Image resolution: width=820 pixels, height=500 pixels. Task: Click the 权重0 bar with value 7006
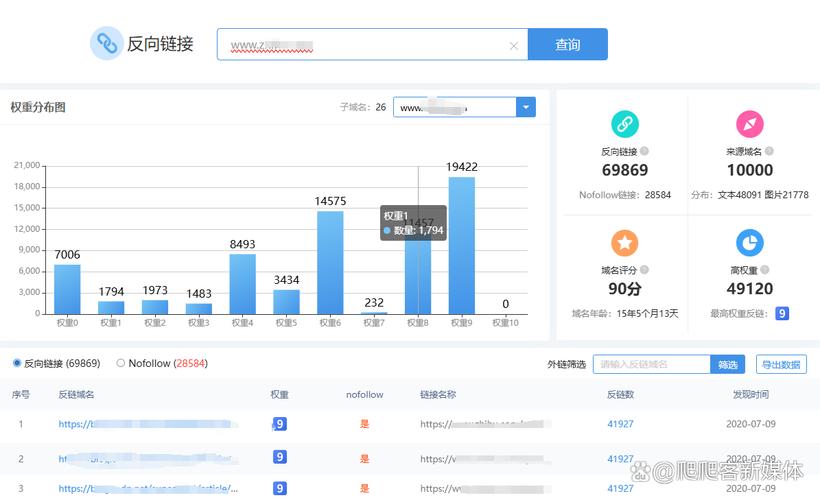click(67, 289)
